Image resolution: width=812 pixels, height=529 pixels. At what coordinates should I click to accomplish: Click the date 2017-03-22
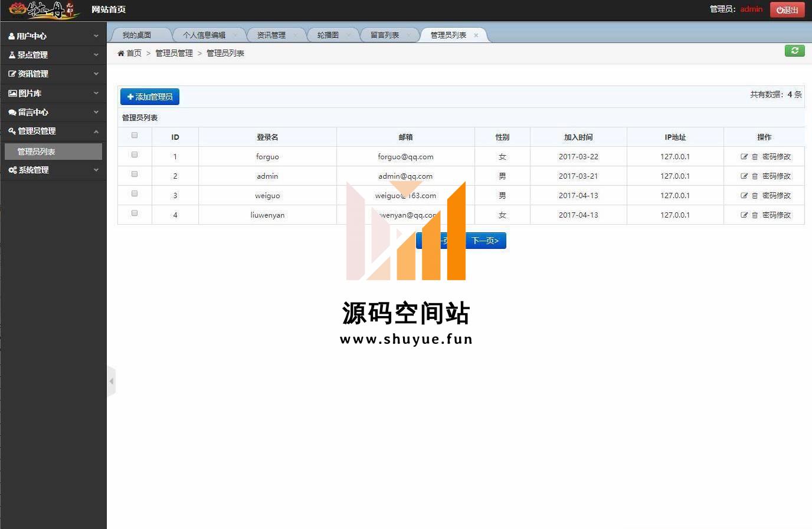tap(578, 157)
